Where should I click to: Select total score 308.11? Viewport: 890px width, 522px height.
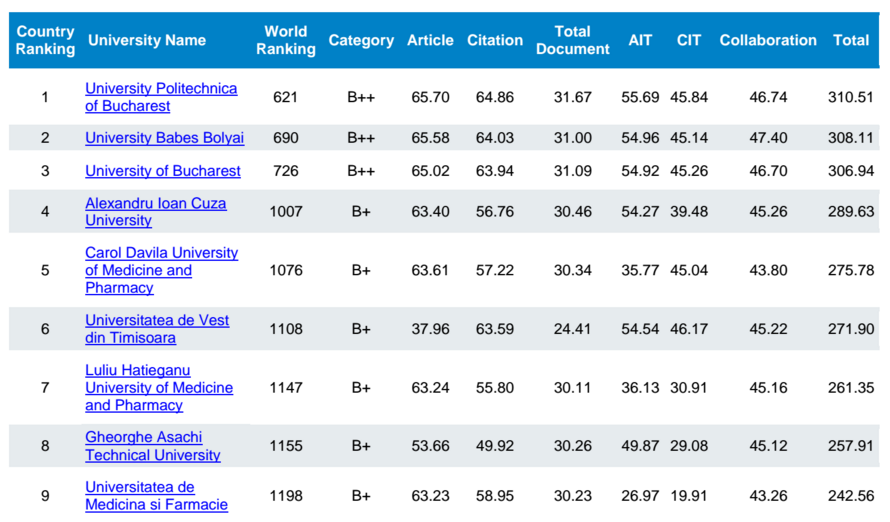(x=850, y=138)
